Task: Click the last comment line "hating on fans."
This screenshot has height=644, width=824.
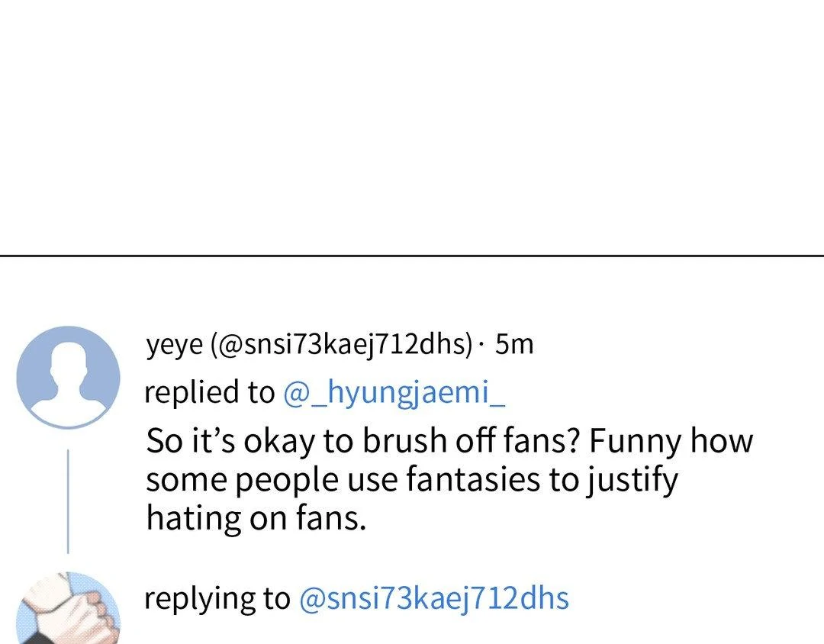Action: [x=256, y=518]
